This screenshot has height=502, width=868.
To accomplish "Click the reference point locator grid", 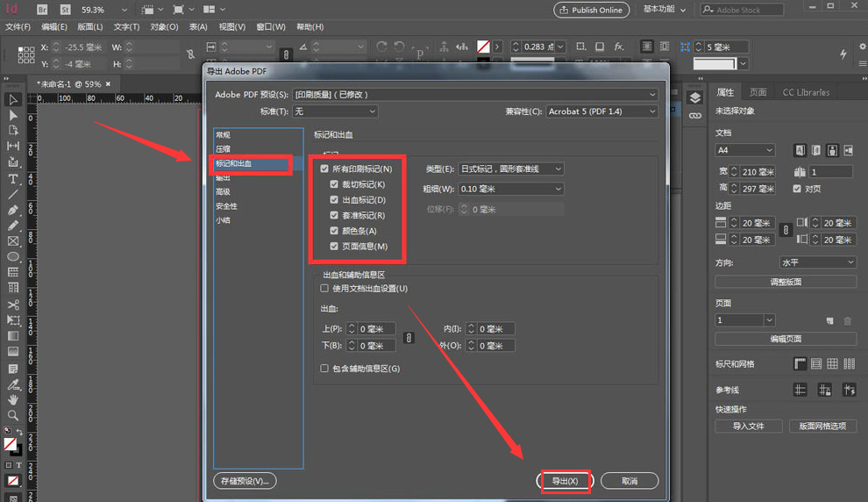I will tap(26, 55).
